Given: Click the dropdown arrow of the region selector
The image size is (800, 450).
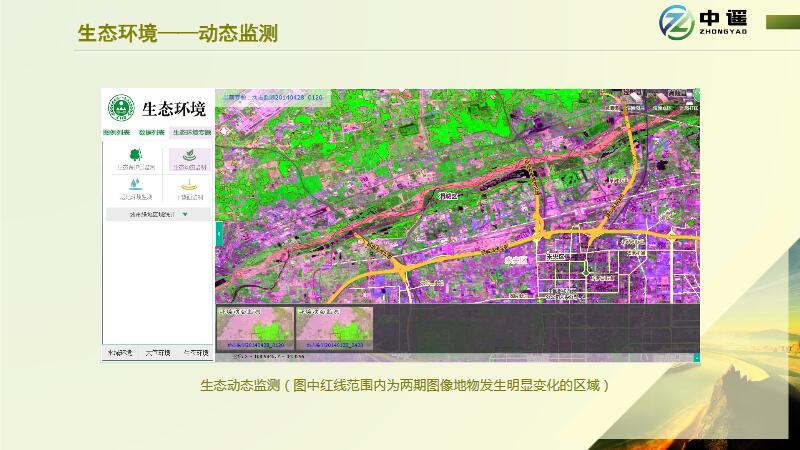Looking at the screenshot, I should pos(185,214).
